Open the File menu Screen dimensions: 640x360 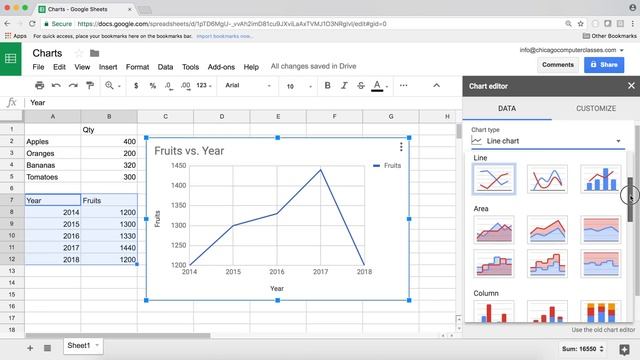(38, 67)
